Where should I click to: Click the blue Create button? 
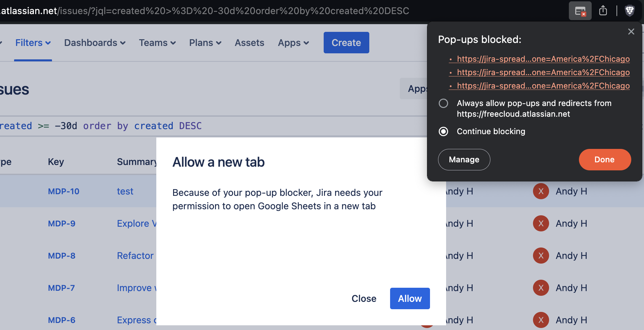(x=346, y=43)
